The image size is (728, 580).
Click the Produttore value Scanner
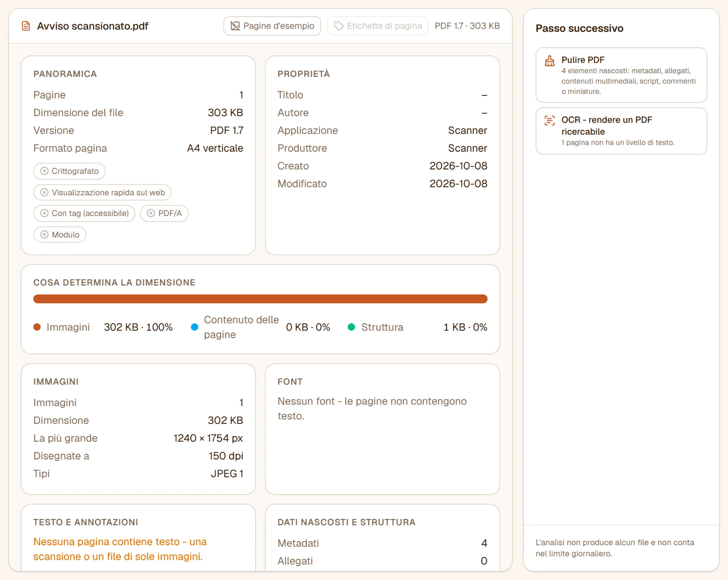(x=468, y=148)
